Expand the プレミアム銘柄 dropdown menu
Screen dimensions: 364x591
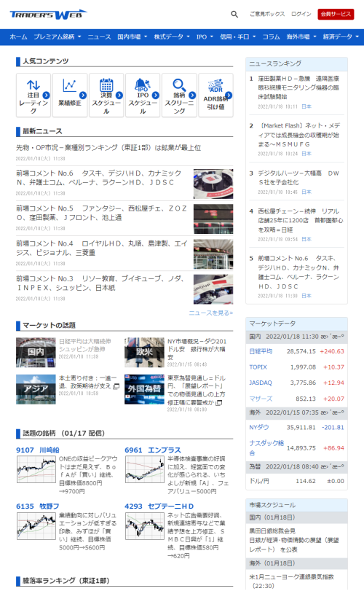58,36
